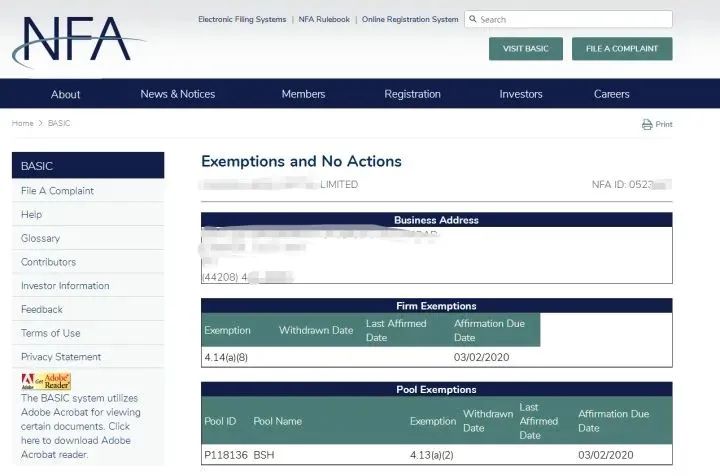720x476 pixels.
Task: Open the Investors menu
Action: point(521,94)
